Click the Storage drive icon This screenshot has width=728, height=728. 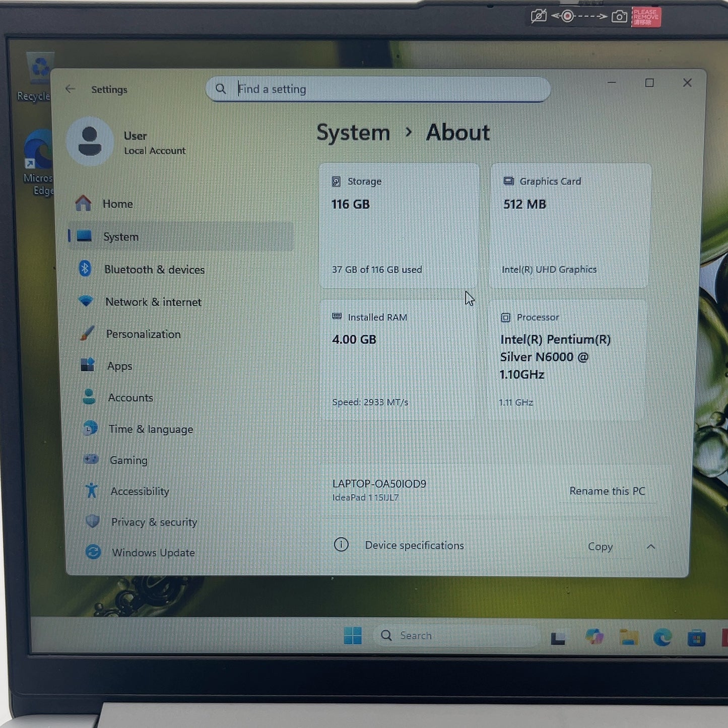(336, 181)
